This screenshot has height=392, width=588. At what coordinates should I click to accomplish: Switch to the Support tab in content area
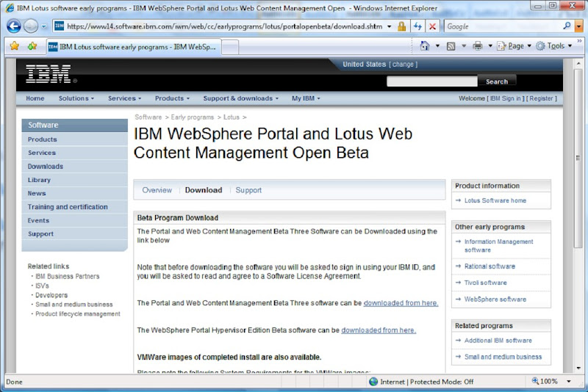[248, 190]
